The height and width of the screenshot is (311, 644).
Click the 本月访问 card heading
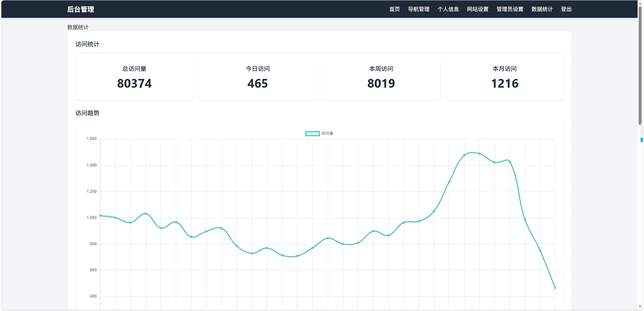pos(504,69)
